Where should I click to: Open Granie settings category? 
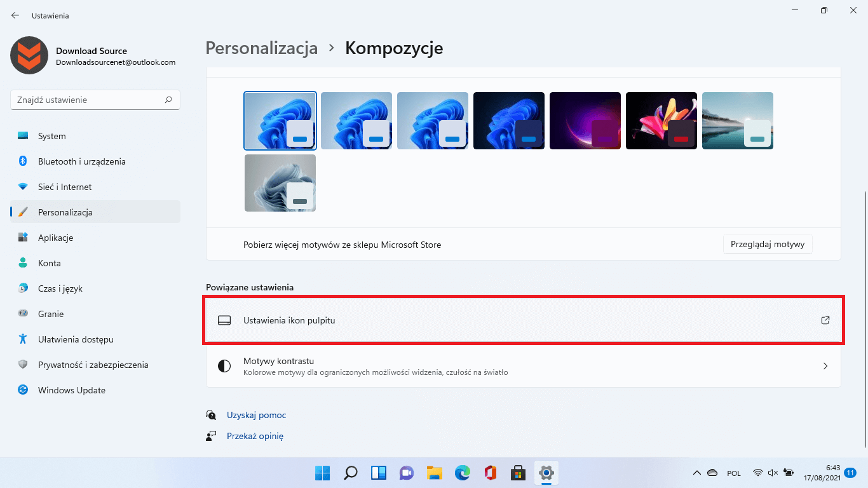(95, 314)
